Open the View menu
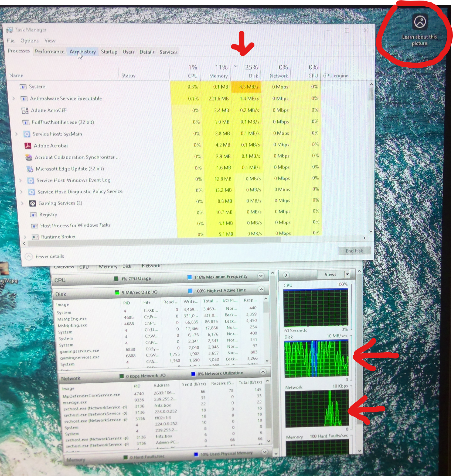 click(50, 41)
